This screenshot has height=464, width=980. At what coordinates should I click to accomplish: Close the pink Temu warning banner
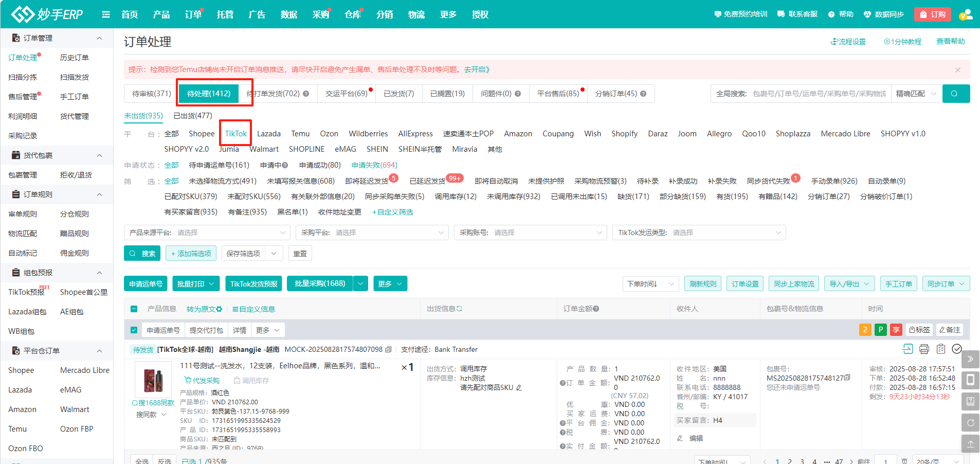(957, 70)
